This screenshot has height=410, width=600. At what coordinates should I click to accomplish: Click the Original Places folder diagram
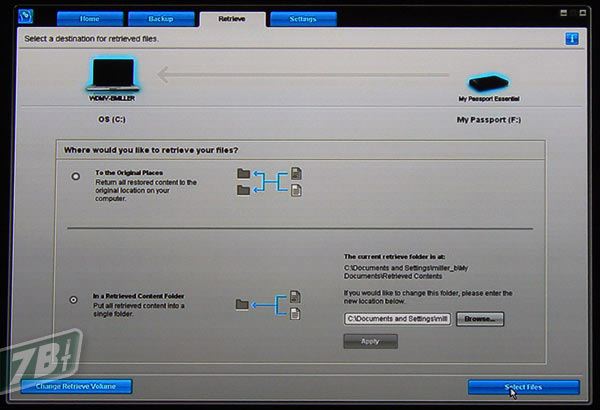pyautogui.click(x=269, y=182)
